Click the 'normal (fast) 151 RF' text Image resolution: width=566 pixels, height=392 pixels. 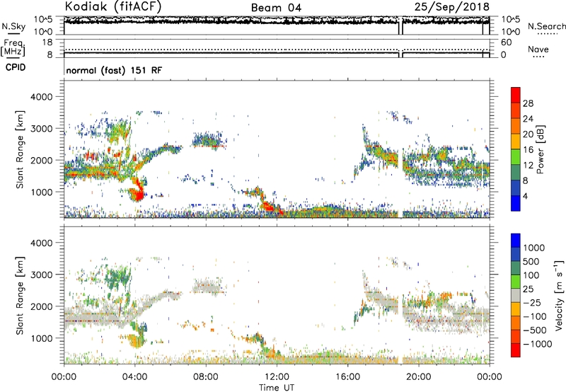click(x=114, y=70)
